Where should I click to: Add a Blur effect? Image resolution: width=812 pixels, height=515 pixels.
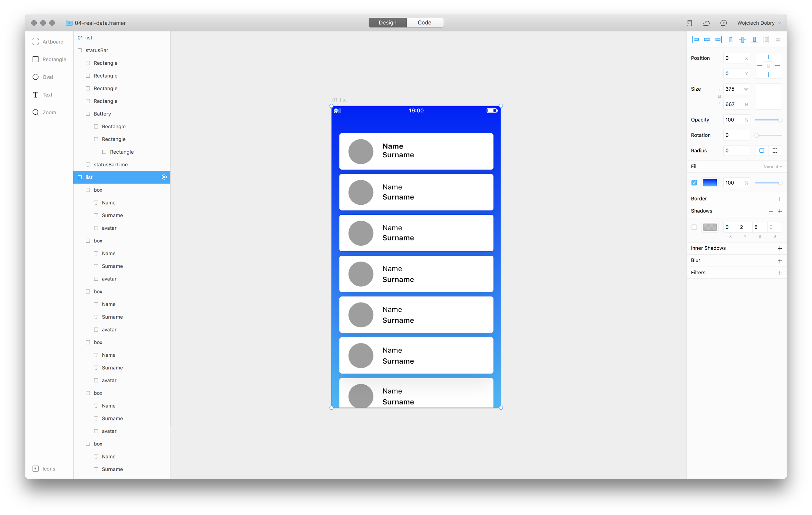tap(780, 260)
